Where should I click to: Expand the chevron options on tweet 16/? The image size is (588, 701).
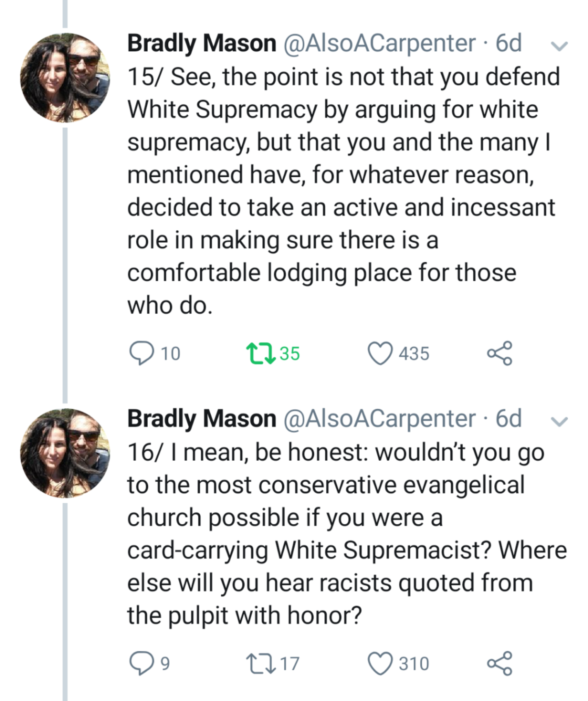(x=559, y=421)
